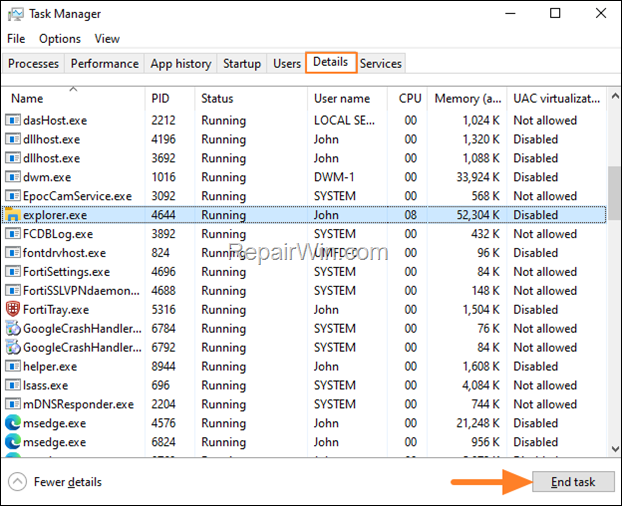Image resolution: width=622 pixels, height=506 pixels.
Task: Click the vertical scrollbar thumb
Action: pos(615,193)
